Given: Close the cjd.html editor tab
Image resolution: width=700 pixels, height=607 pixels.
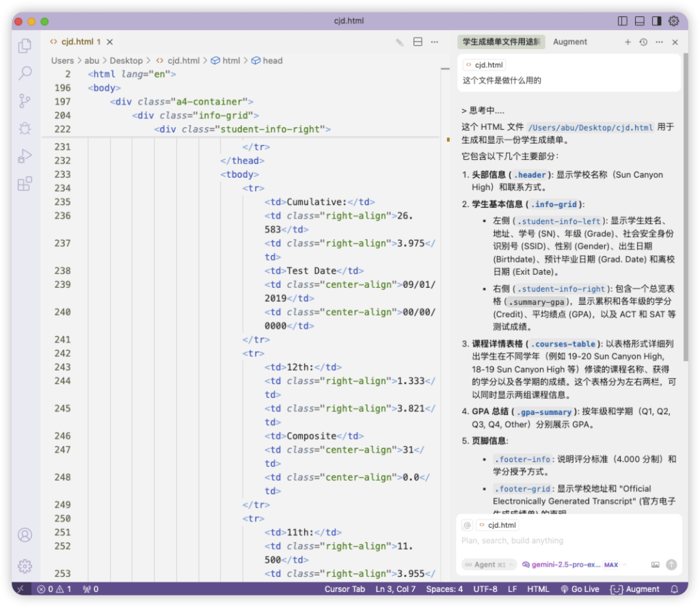Looking at the screenshot, I should tap(110, 42).
